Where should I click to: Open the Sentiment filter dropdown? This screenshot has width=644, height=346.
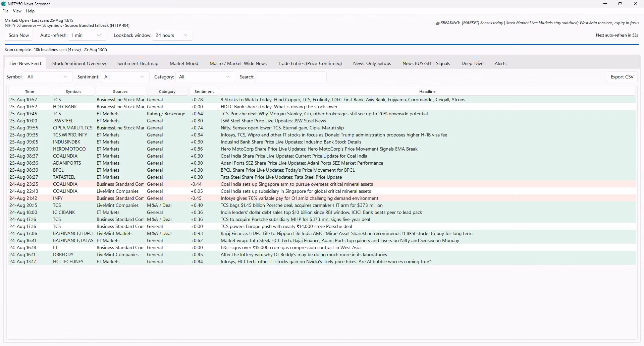[125, 77]
